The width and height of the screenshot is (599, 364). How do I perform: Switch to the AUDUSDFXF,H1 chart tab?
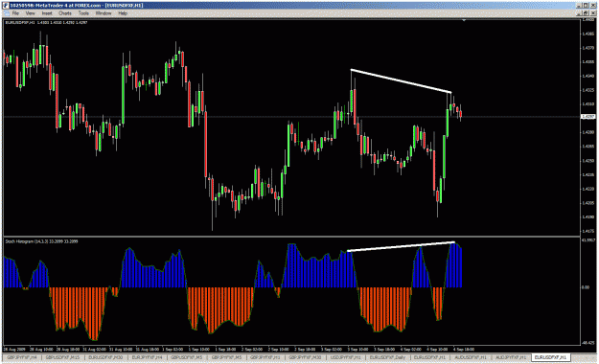(470, 357)
